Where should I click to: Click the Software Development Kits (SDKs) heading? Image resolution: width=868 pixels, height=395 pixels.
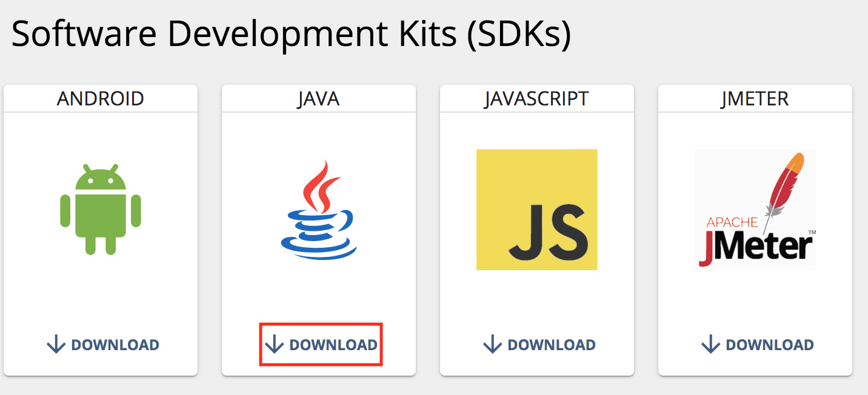pos(291,35)
